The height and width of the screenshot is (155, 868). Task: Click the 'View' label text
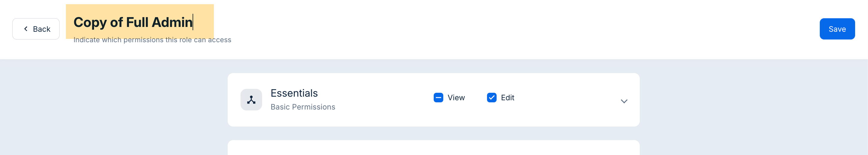tap(456, 98)
